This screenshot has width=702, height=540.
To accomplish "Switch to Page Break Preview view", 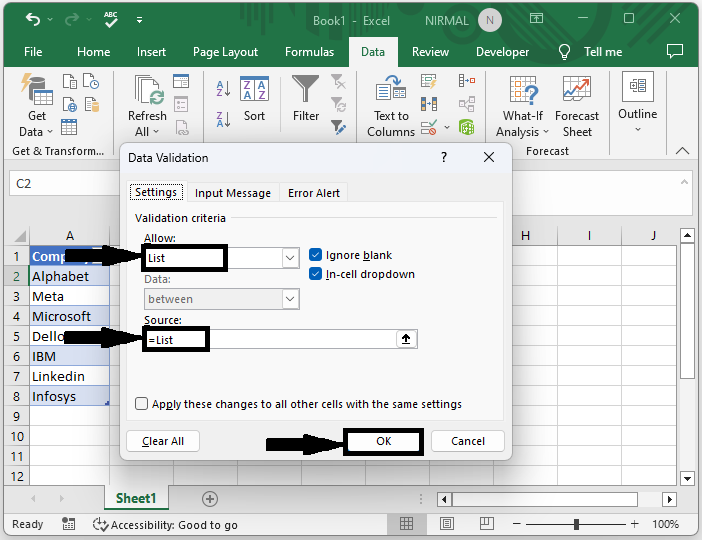I will point(486,523).
